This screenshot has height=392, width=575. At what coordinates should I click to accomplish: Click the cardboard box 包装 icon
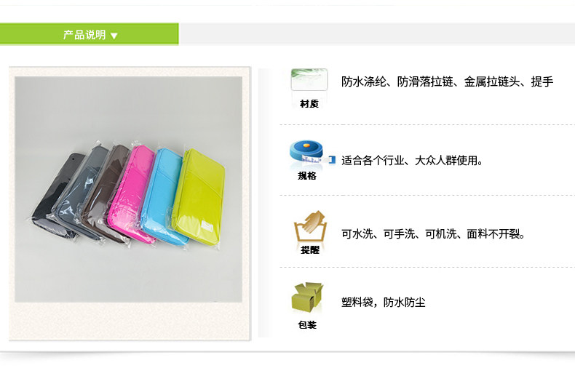307,297
